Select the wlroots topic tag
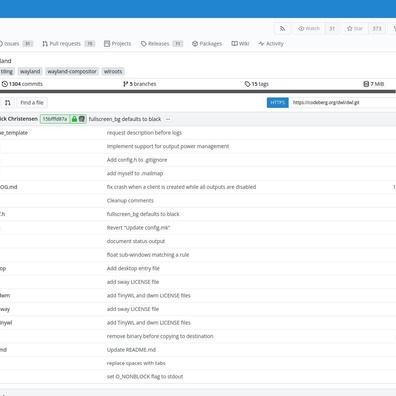The width and height of the screenshot is (396, 396). (x=113, y=71)
